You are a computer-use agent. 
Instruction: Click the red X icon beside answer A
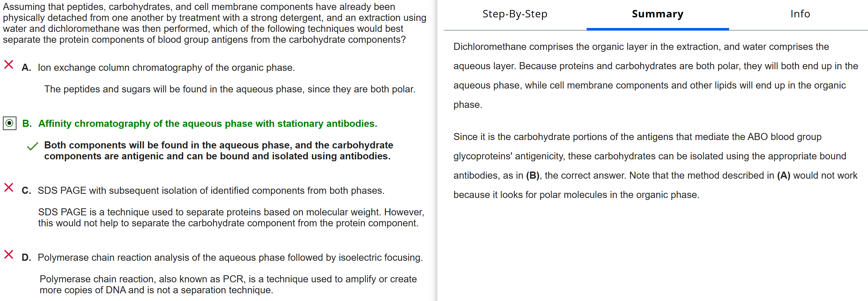pos(9,64)
